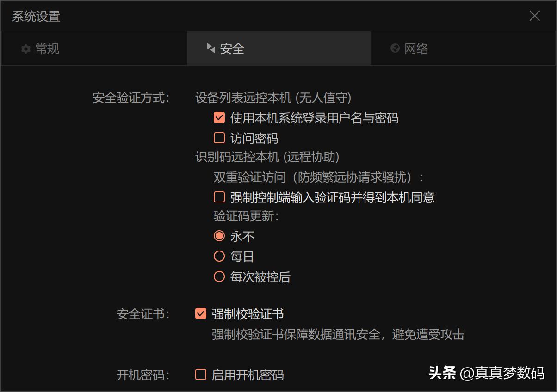Click the cursor icon on the 安全 tab
The height and width of the screenshot is (392, 557).
[211, 48]
